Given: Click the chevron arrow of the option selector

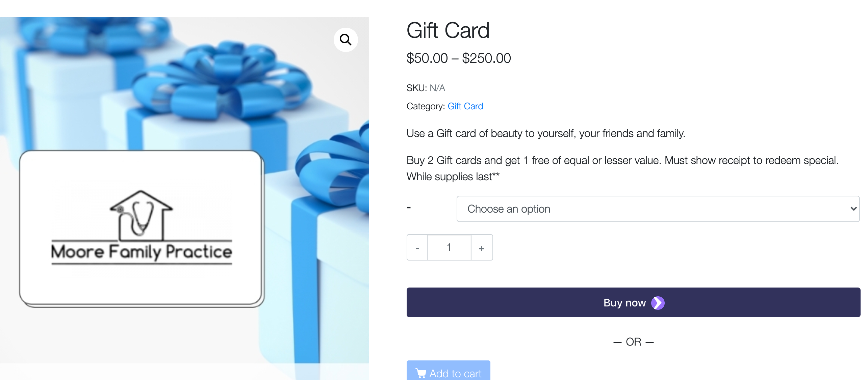Looking at the screenshot, I should [x=853, y=209].
